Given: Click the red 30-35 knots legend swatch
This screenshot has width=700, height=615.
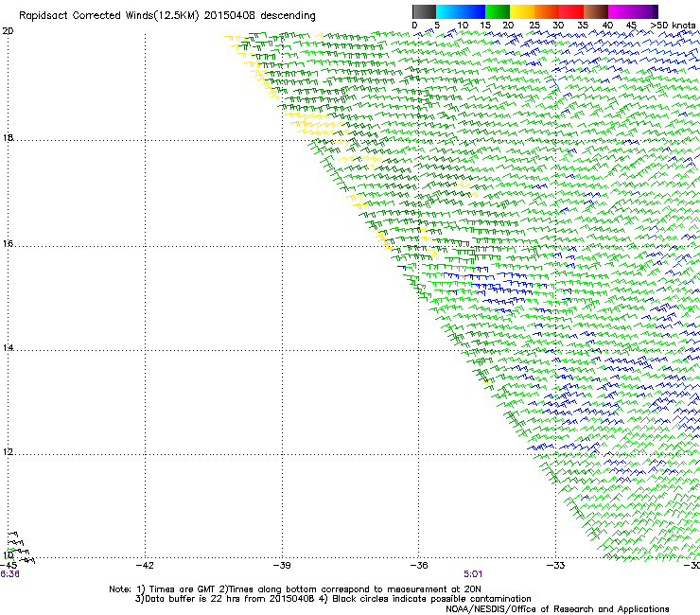Looking at the screenshot, I should pos(571,11).
